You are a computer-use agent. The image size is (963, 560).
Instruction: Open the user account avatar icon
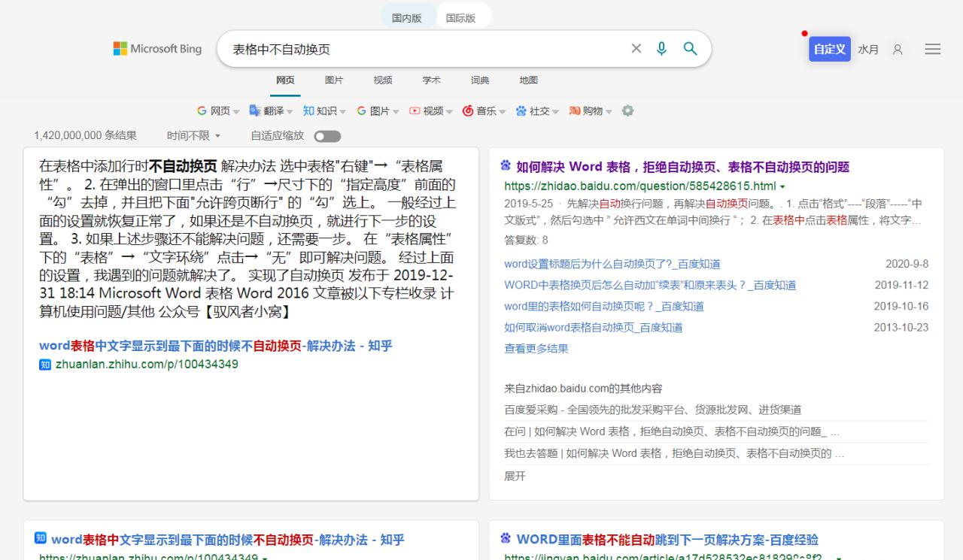click(x=898, y=50)
